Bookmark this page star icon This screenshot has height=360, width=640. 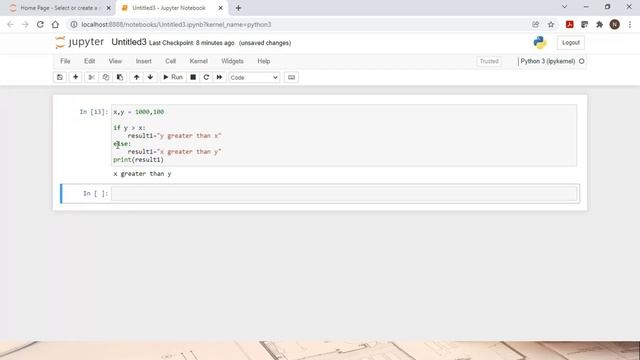point(551,25)
